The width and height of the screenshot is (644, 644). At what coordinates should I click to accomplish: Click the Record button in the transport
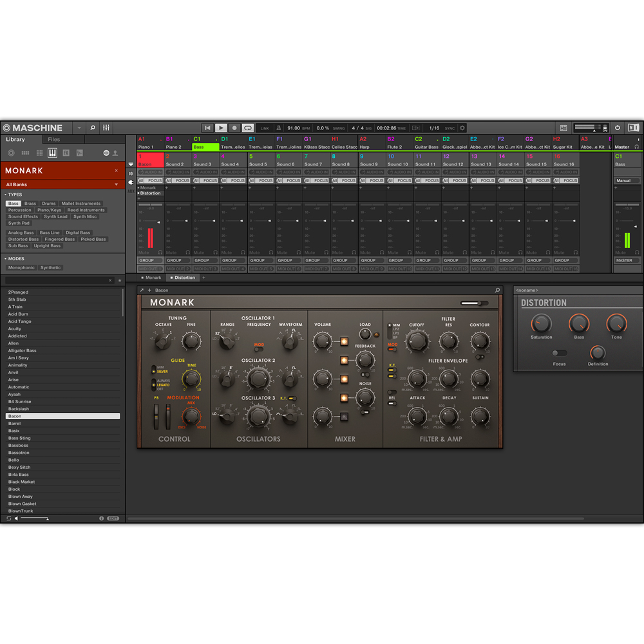tap(234, 128)
